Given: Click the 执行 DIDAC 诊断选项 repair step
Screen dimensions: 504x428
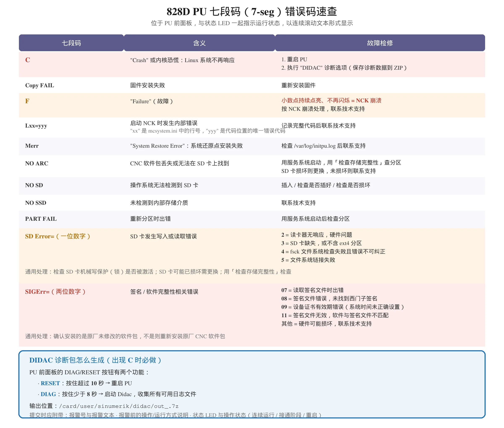Looking at the screenshot, I should 344,68.
